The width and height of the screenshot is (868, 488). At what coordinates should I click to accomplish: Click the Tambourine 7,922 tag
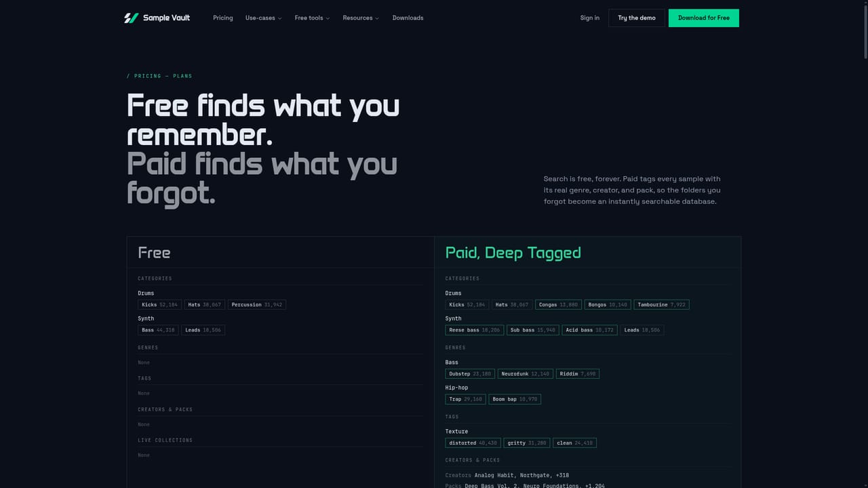[662, 305]
